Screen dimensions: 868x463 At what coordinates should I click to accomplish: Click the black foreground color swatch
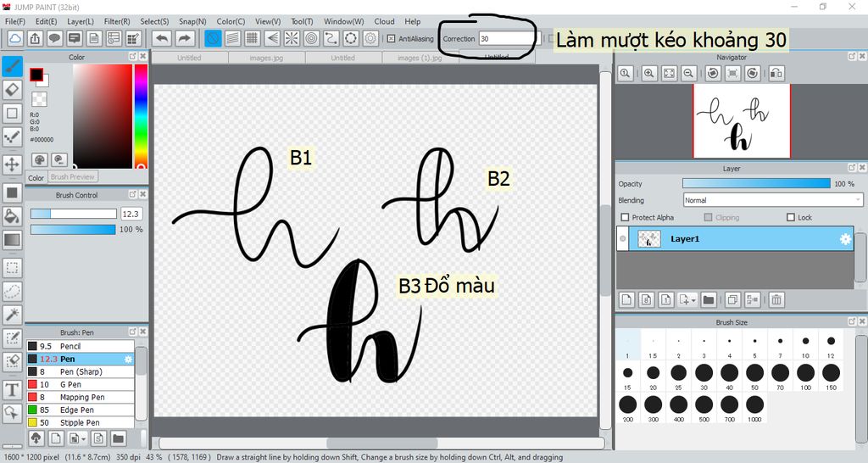(36, 75)
